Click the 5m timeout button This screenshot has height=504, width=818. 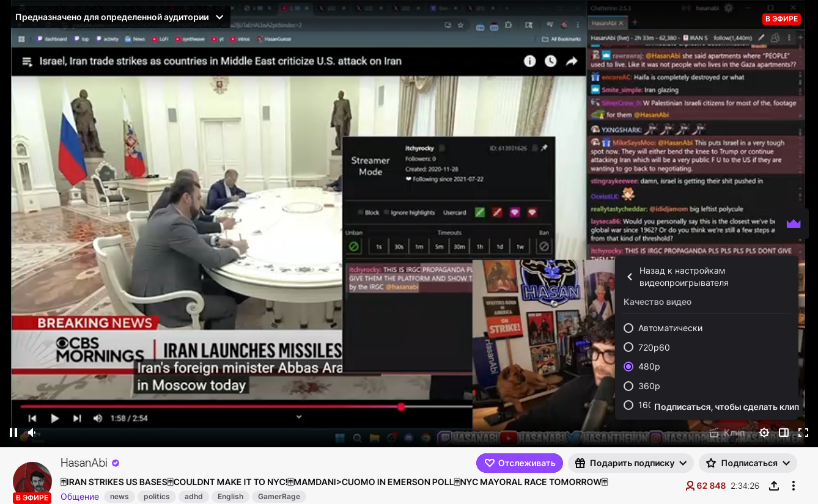tap(440, 247)
